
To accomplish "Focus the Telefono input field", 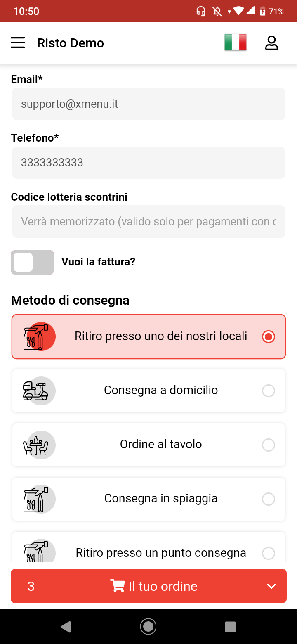I will click(x=148, y=163).
